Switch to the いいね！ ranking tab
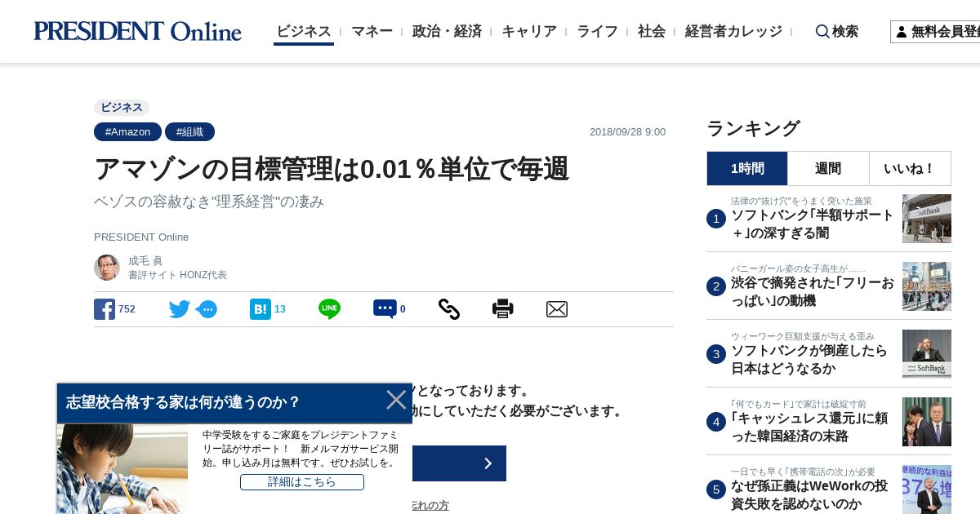Viewport: 980px width, 514px height. click(x=910, y=168)
